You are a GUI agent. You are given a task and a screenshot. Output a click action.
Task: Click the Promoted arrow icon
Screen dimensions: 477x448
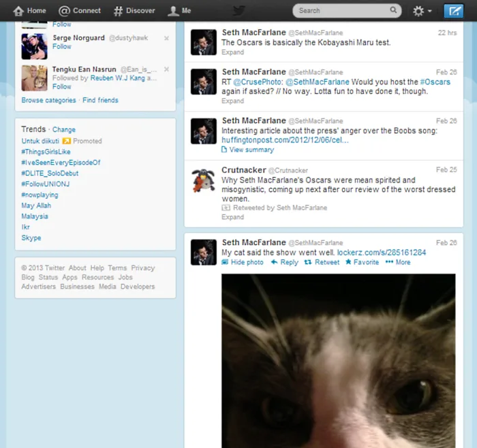pyautogui.click(x=67, y=141)
